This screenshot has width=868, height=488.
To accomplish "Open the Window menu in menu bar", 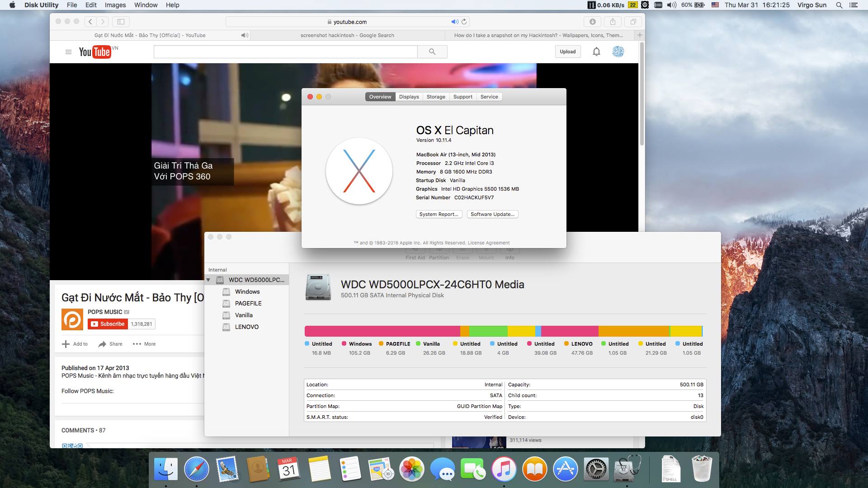I will click(x=146, y=5).
